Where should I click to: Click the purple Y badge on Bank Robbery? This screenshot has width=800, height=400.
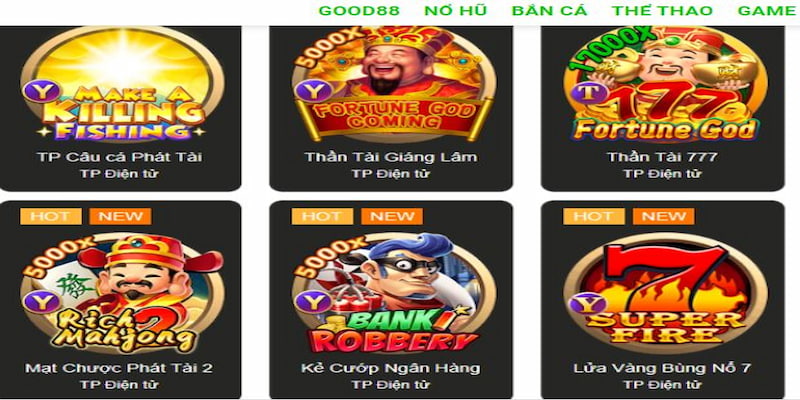(313, 302)
